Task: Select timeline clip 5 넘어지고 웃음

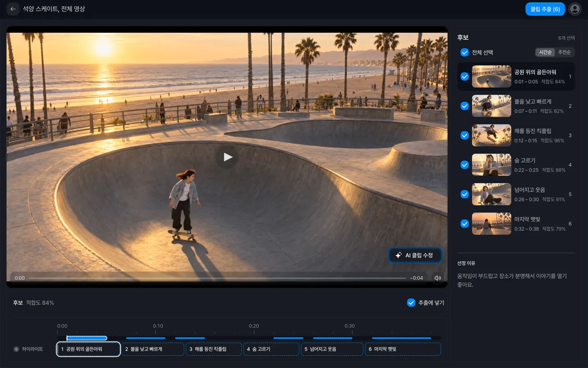Action: click(332, 349)
